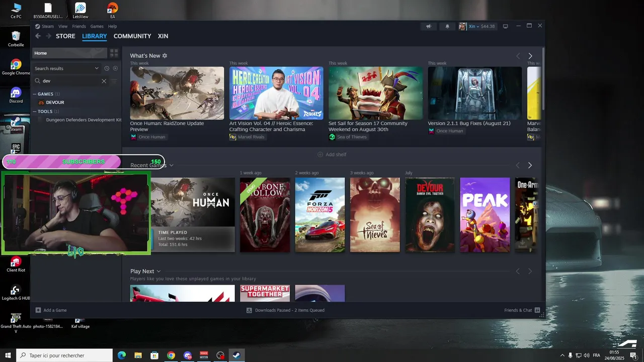Open Bone Hollow demo game tile
This screenshot has width=644, height=362.
(x=265, y=215)
